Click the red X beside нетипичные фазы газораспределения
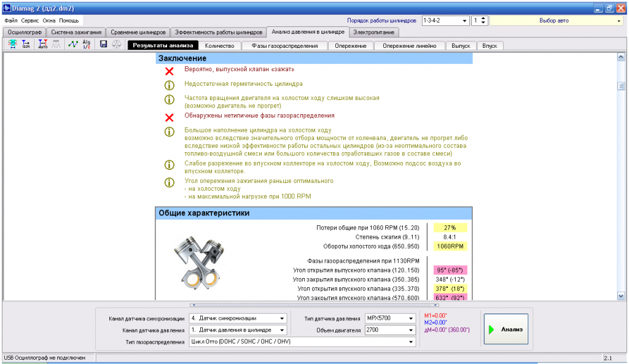This screenshot has width=629, height=364. coord(170,117)
